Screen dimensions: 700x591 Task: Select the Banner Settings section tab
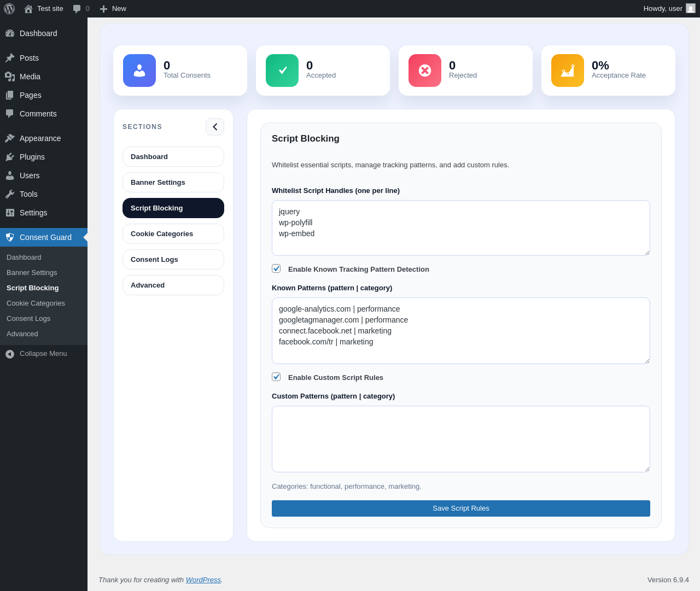(173, 183)
